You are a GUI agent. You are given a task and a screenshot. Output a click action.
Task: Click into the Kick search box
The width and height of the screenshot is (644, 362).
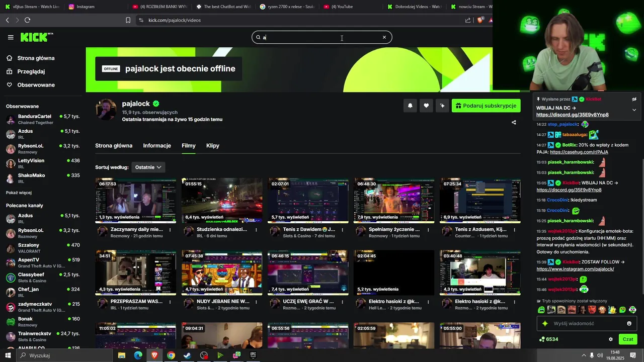point(321,37)
